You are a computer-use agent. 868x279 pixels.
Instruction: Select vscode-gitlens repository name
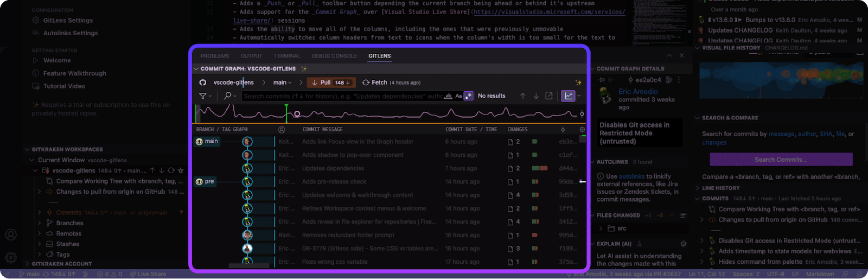[x=233, y=83]
